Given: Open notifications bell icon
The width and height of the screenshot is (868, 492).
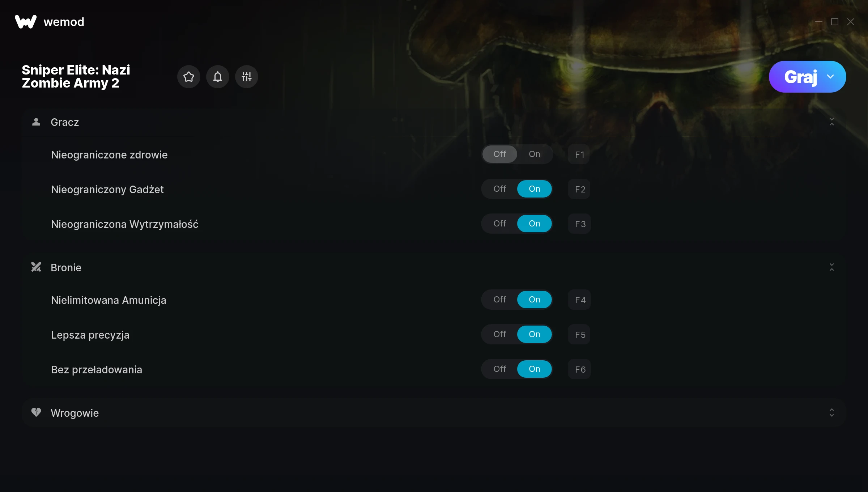Looking at the screenshot, I should pyautogui.click(x=218, y=77).
